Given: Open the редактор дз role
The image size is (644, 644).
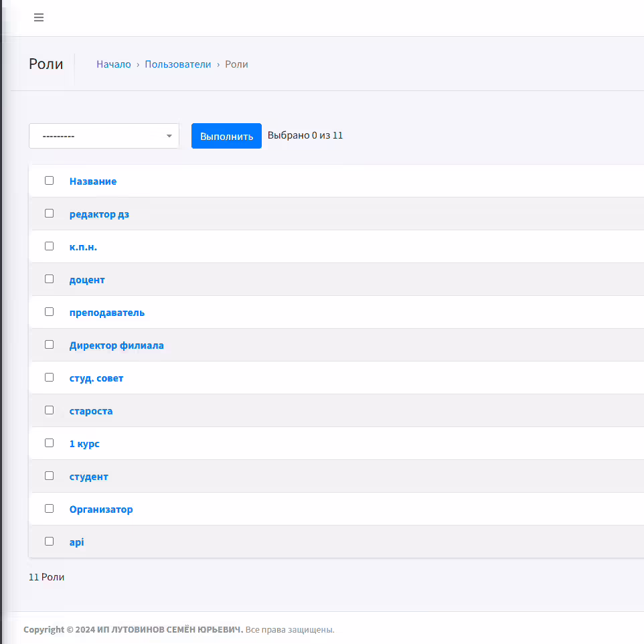Looking at the screenshot, I should [x=99, y=214].
